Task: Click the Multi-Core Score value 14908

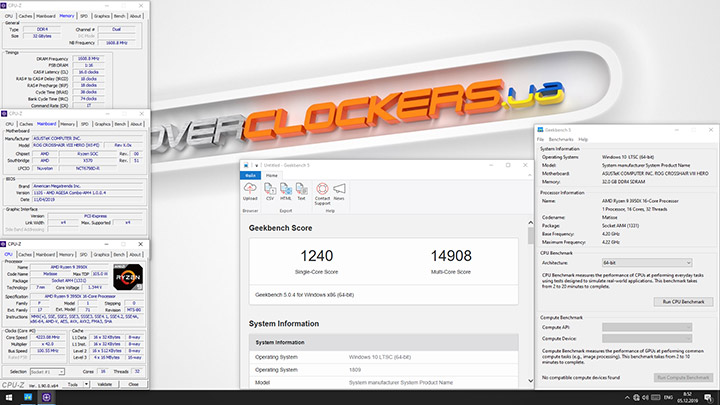Action: (x=451, y=256)
